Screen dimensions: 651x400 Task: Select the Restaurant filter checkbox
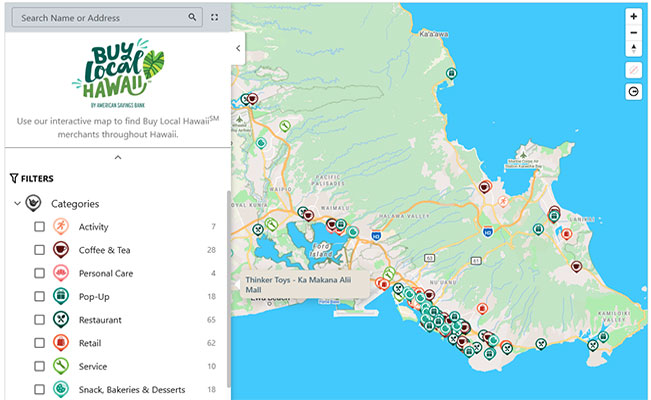tap(39, 319)
